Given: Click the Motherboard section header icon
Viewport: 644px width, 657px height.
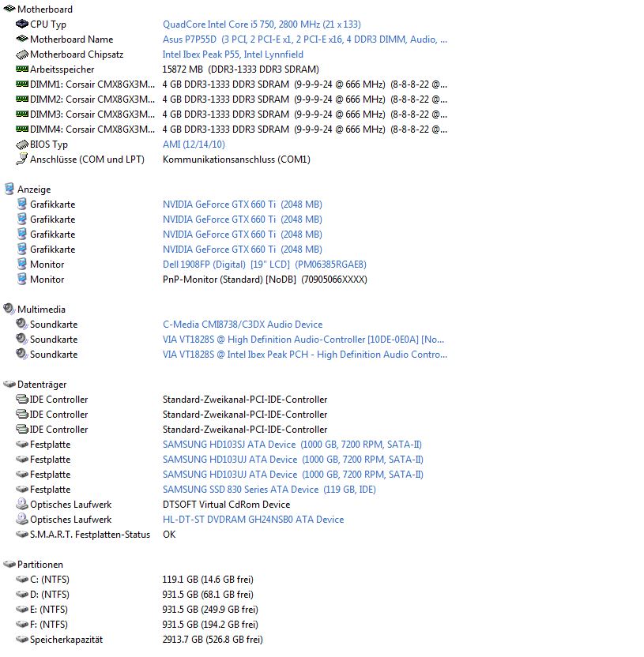Looking at the screenshot, I should click(9, 9).
